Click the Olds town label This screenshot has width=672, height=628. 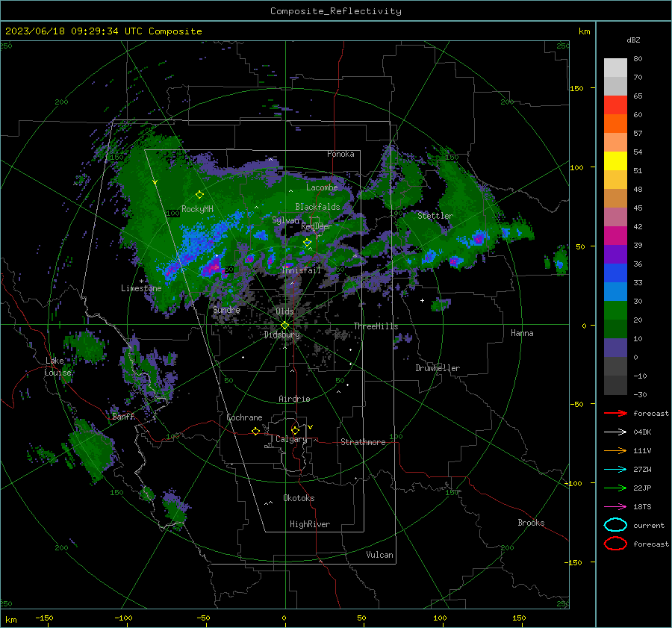284,311
